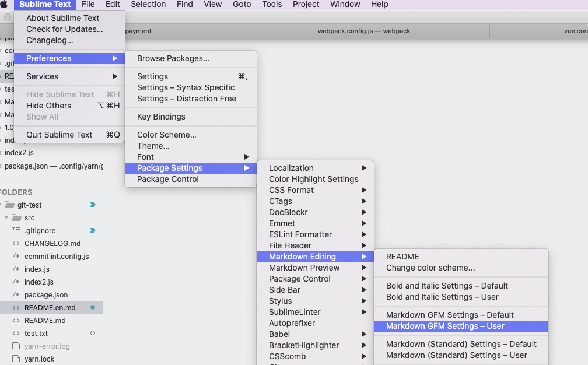Open the View menu
The width and height of the screenshot is (588, 365).
pyautogui.click(x=212, y=5)
